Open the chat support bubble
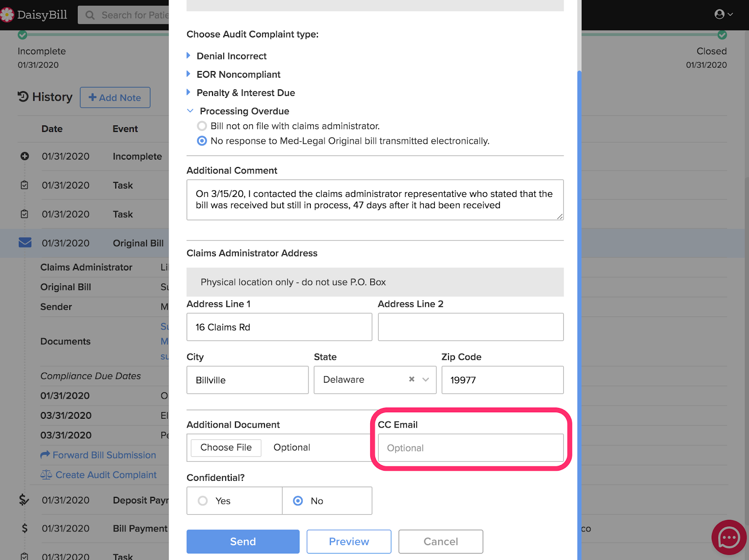 [x=729, y=538]
